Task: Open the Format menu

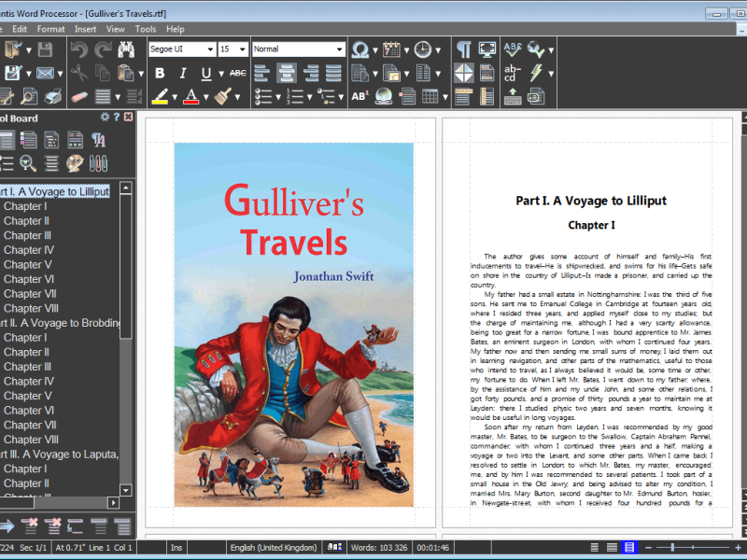Action: coord(51,29)
